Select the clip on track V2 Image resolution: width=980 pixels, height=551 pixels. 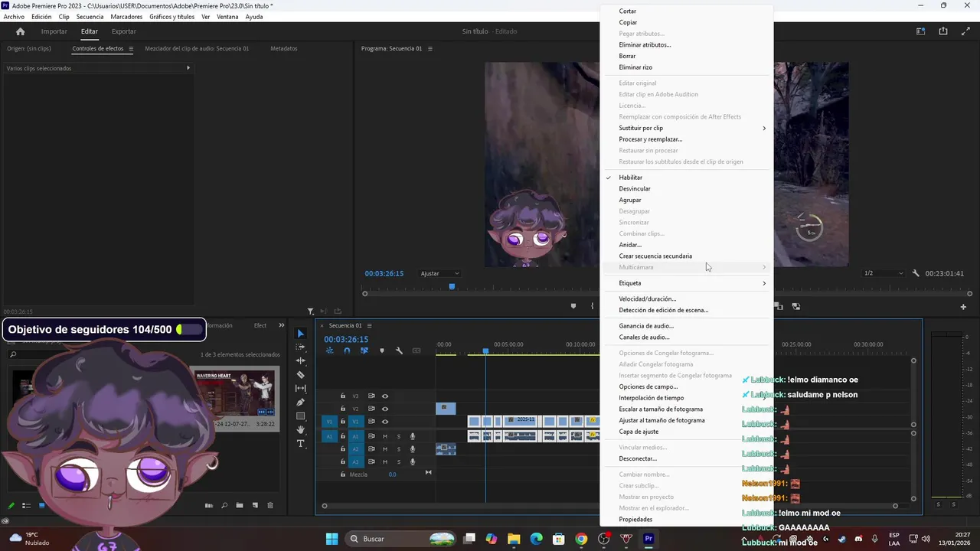click(446, 409)
